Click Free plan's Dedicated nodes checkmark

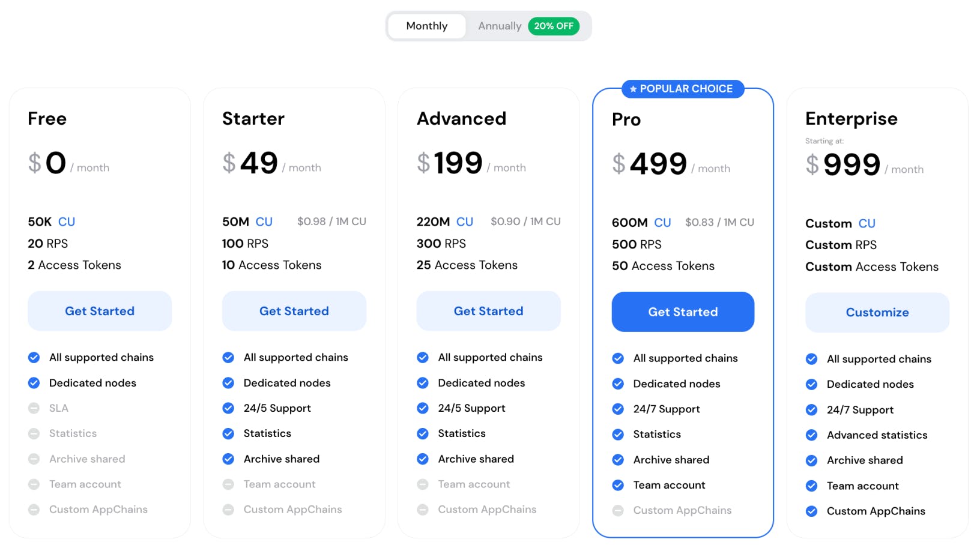click(34, 383)
